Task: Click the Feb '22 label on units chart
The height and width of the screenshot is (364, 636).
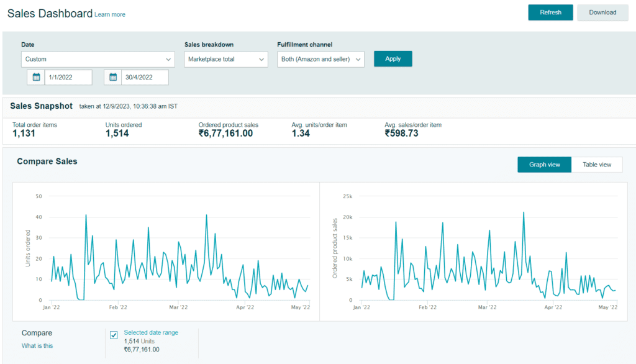Action: click(118, 307)
